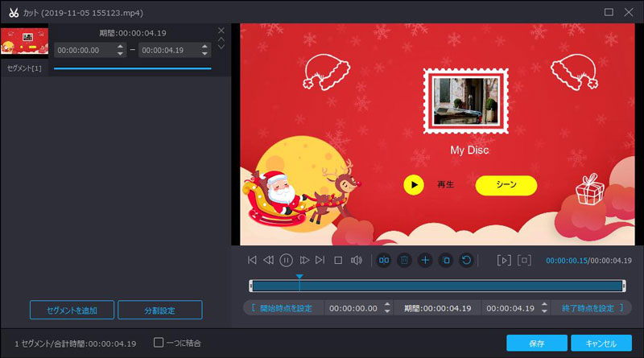Delete segment using the trash icon

tap(404, 260)
